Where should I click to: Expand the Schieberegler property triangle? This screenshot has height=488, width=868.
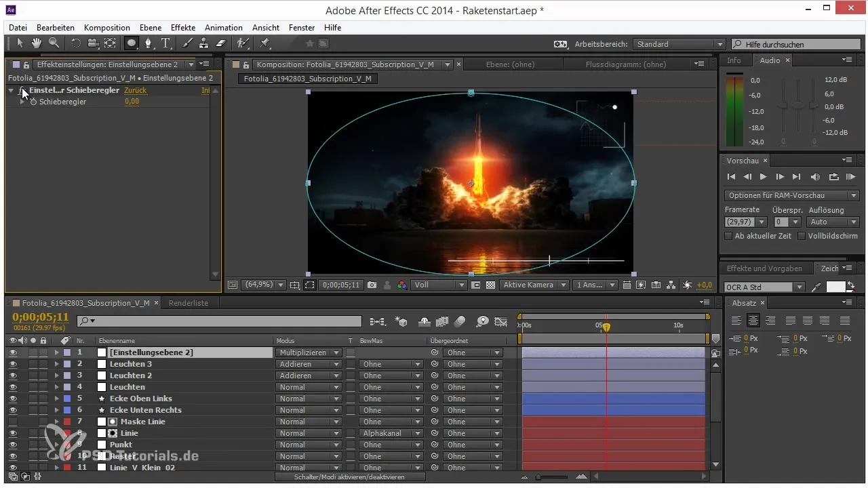tap(24, 102)
